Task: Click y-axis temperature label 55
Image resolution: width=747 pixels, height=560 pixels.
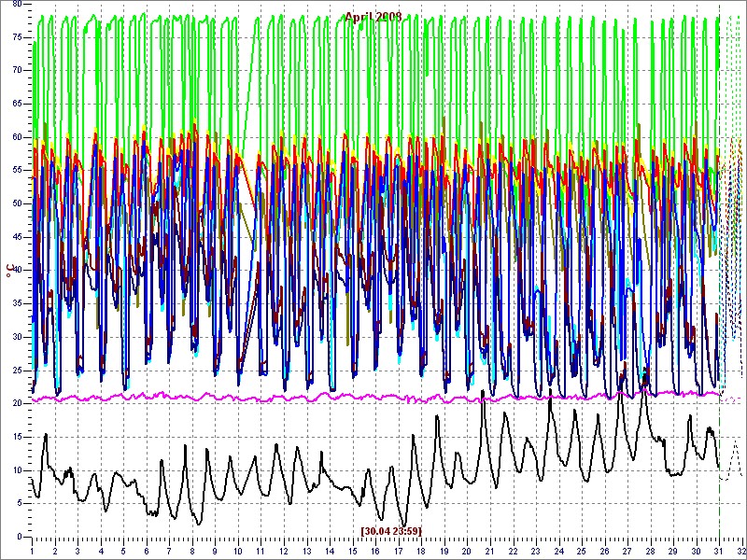Action: click(x=17, y=171)
